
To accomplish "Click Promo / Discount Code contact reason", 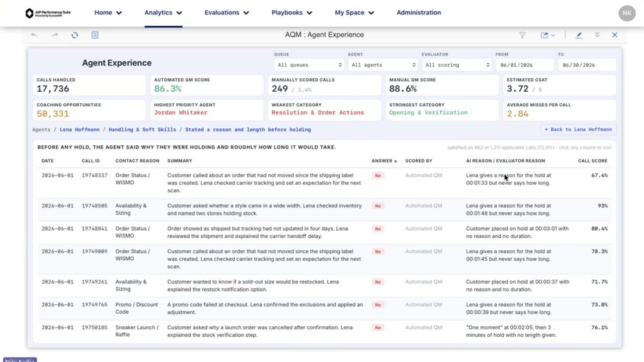I will pyautogui.click(x=136, y=308).
